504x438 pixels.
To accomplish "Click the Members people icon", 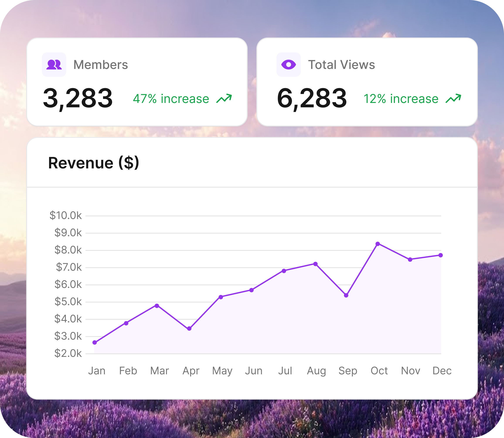I will pos(54,65).
